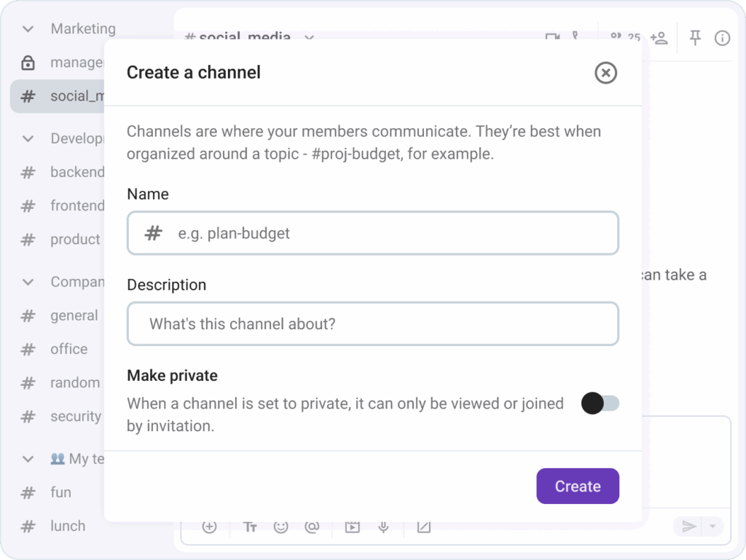Click the mention @ icon

[312, 527]
